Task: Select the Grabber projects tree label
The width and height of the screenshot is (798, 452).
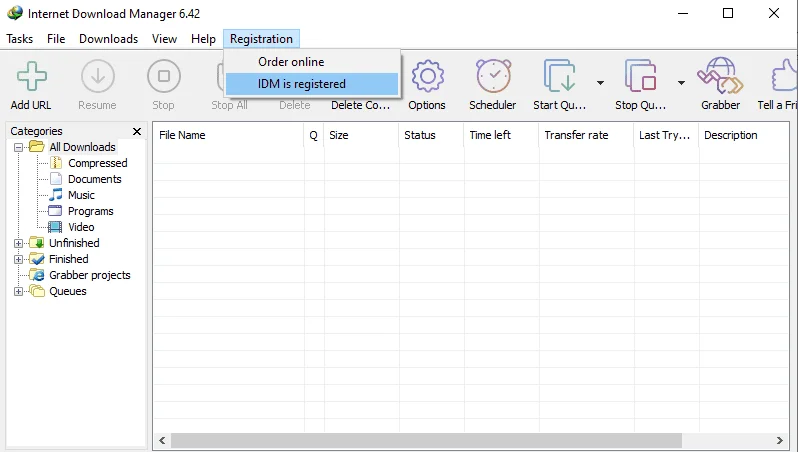Action: pos(90,275)
